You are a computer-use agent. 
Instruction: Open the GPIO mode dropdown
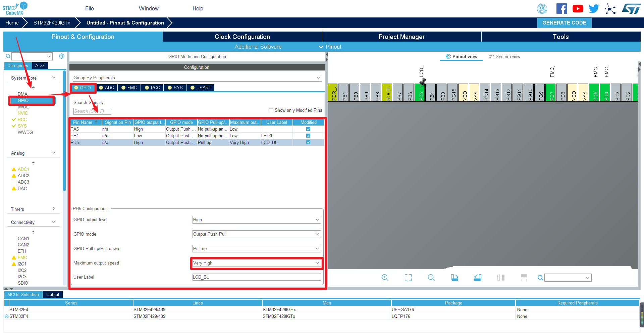point(257,234)
